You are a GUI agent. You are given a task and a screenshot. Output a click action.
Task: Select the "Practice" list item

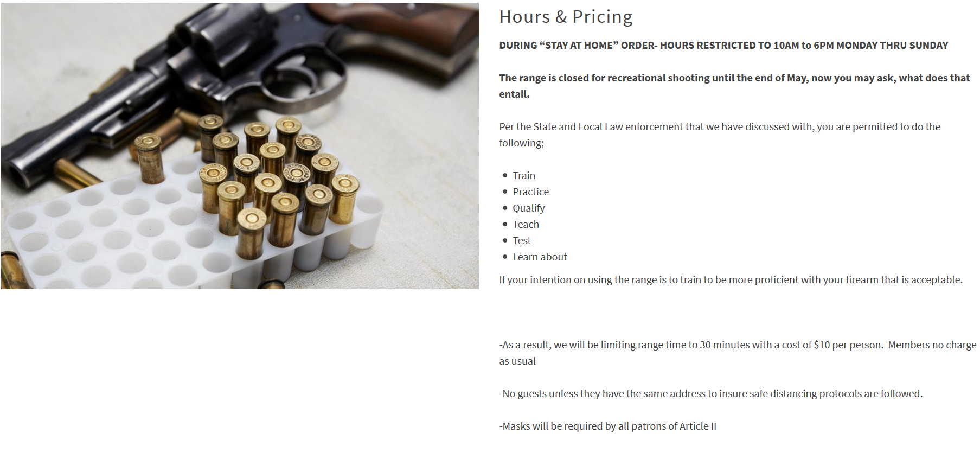pos(530,192)
